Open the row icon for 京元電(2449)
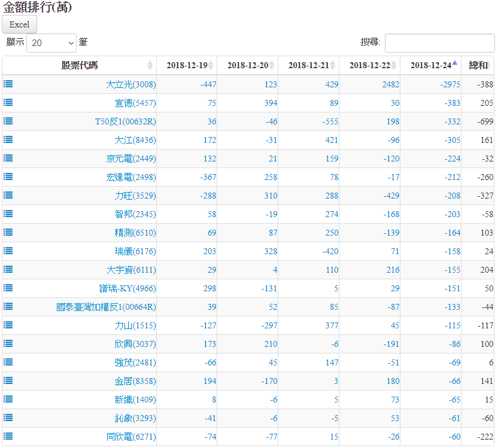The height and width of the screenshot is (448, 498). click(8, 158)
